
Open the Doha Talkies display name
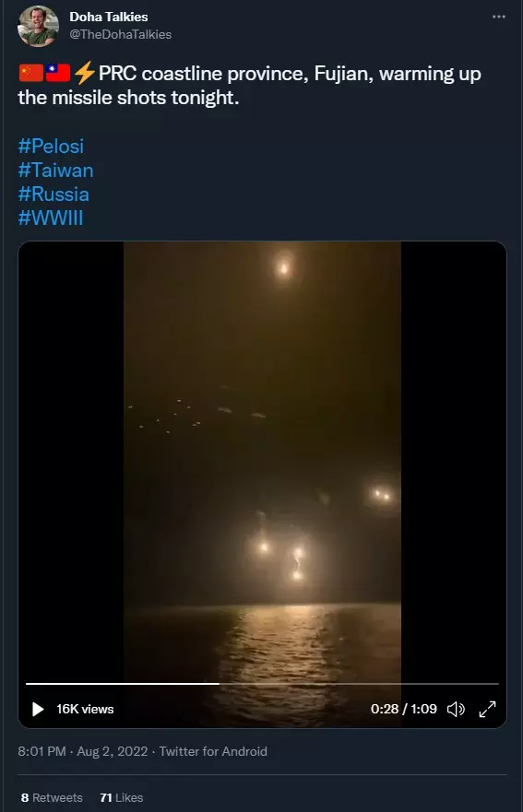(x=108, y=17)
